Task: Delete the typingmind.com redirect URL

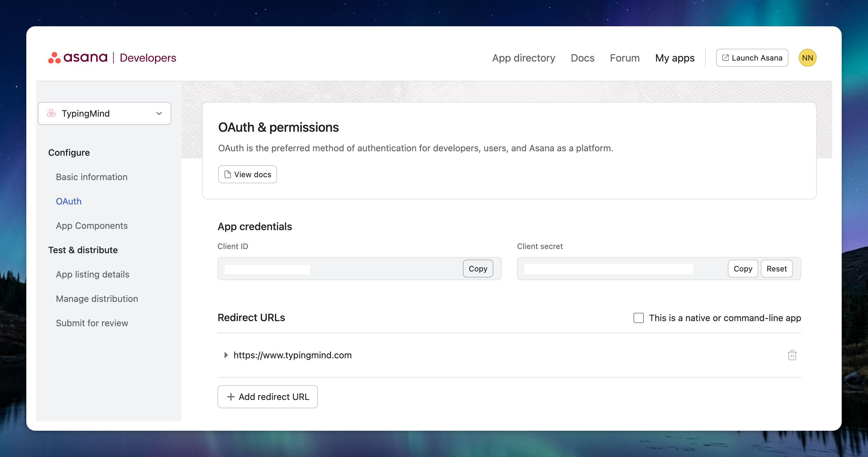Action: (792, 355)
